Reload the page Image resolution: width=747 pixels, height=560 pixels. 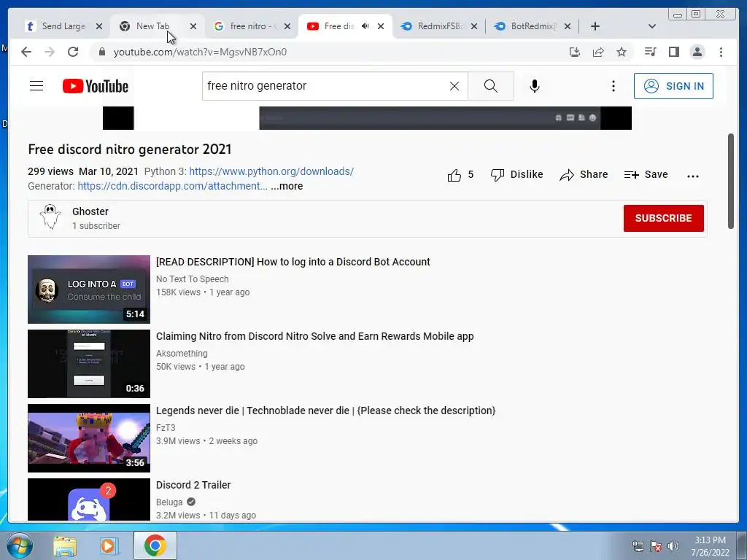(x=73, y=52)
